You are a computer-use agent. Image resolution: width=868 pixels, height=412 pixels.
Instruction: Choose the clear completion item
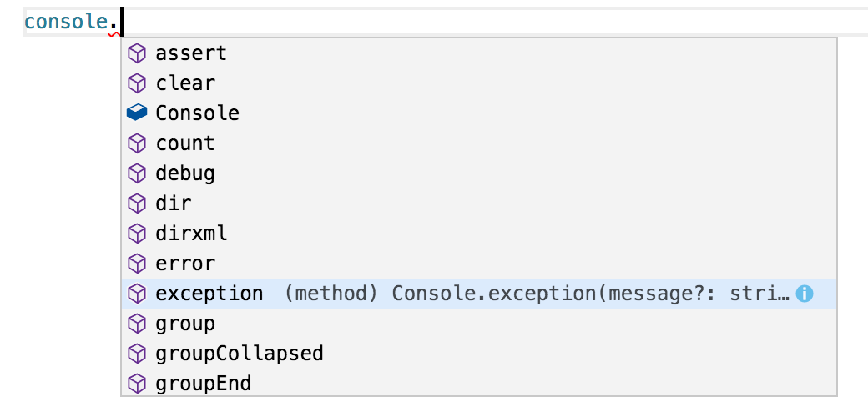pyautogui.click(x=479, y=83)
